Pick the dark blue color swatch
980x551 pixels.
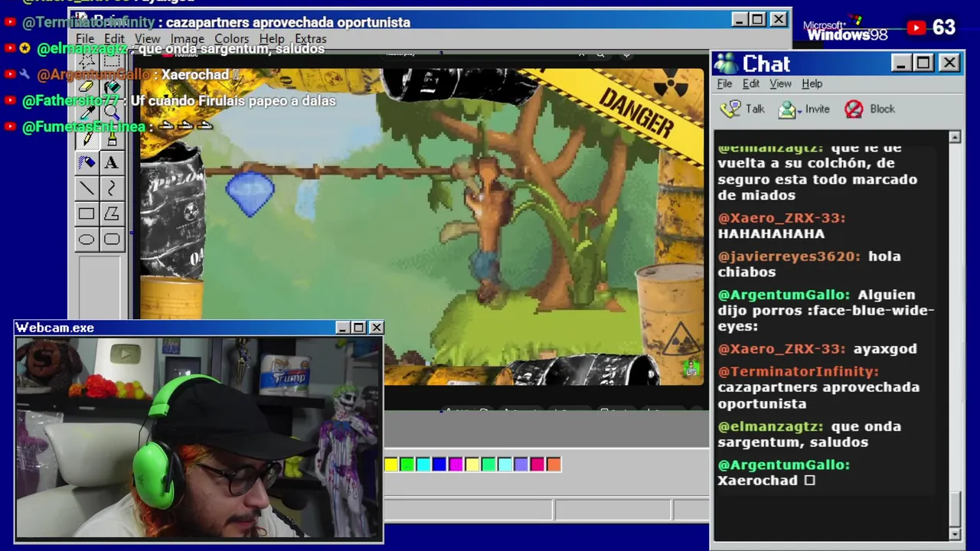439,464
